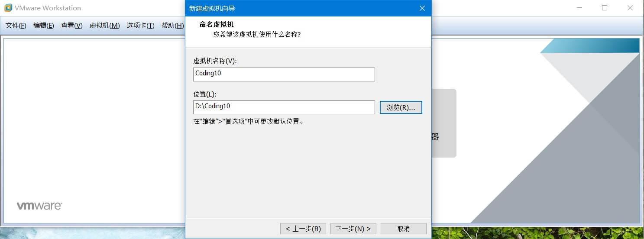The width and height of the screenshot is (644, 239).
Task: Minimize the VMware Workstation window
Action: point(579,8)
